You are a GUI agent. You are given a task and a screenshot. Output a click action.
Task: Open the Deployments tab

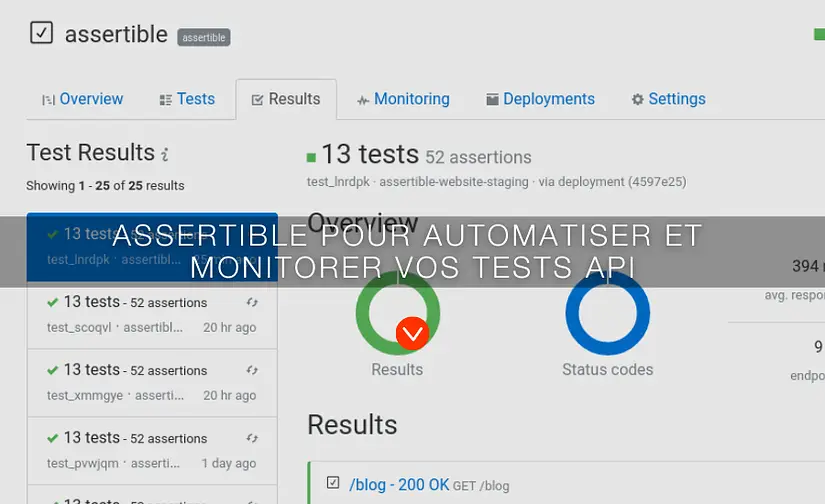pos(540,99)
